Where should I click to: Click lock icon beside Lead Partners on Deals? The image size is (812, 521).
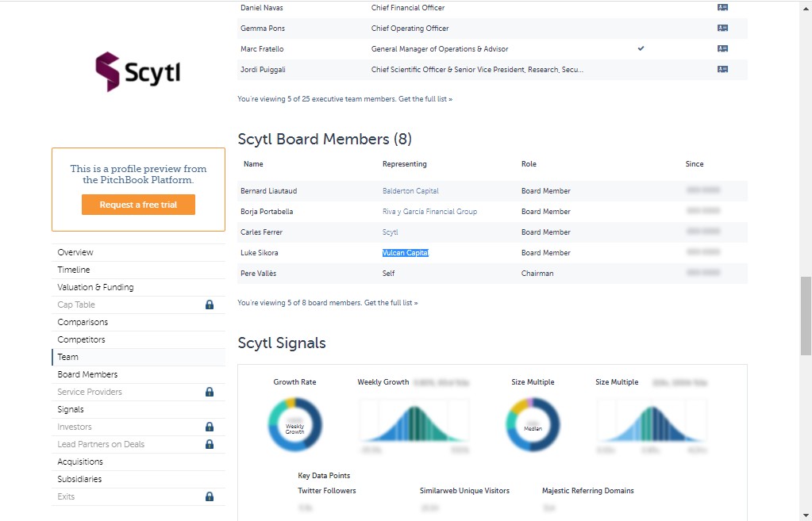[x=210, y=444]
